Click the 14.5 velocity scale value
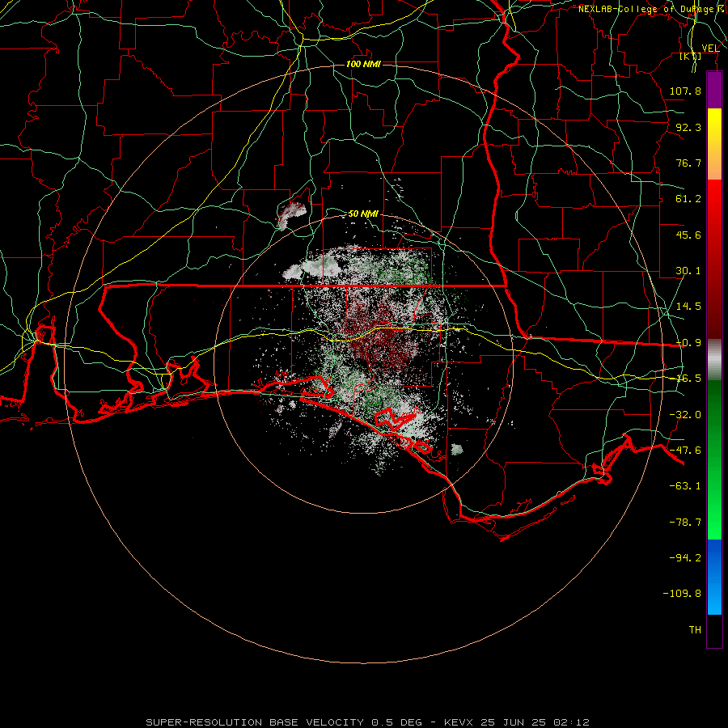The height and width of the screenshot is (728, 728). [688, 307]
